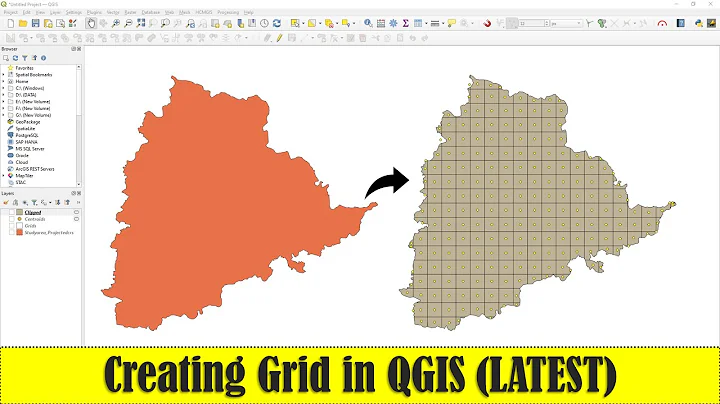This screenshot has height=404, width=720.
Task: Show statistical summary Sigma icon
Action: [x=405, y=23]
